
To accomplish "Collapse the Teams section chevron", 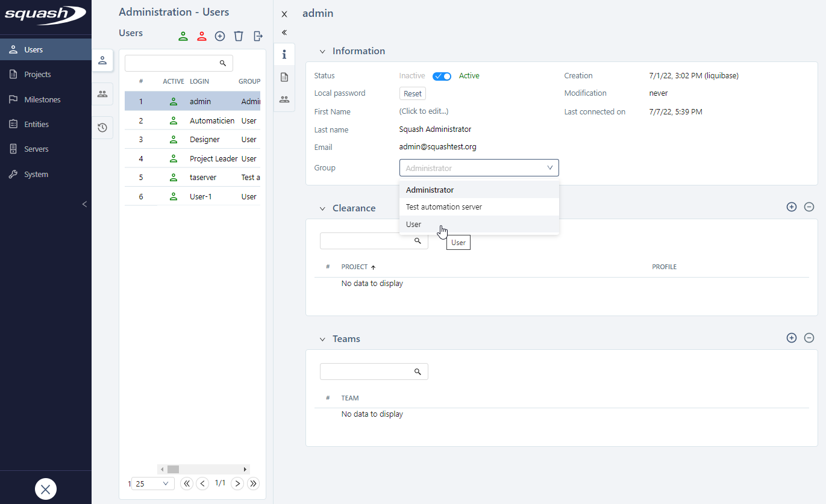I will click(x=322, y=339).
